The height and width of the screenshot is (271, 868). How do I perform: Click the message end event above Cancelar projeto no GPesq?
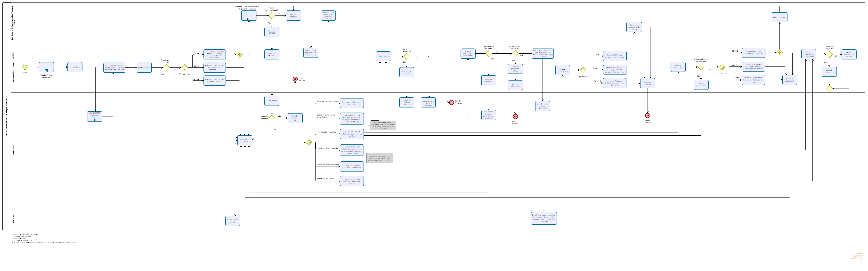point(295,79)
